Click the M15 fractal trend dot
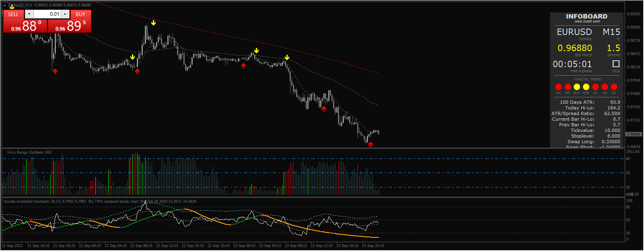 click(x=577, y=87)
